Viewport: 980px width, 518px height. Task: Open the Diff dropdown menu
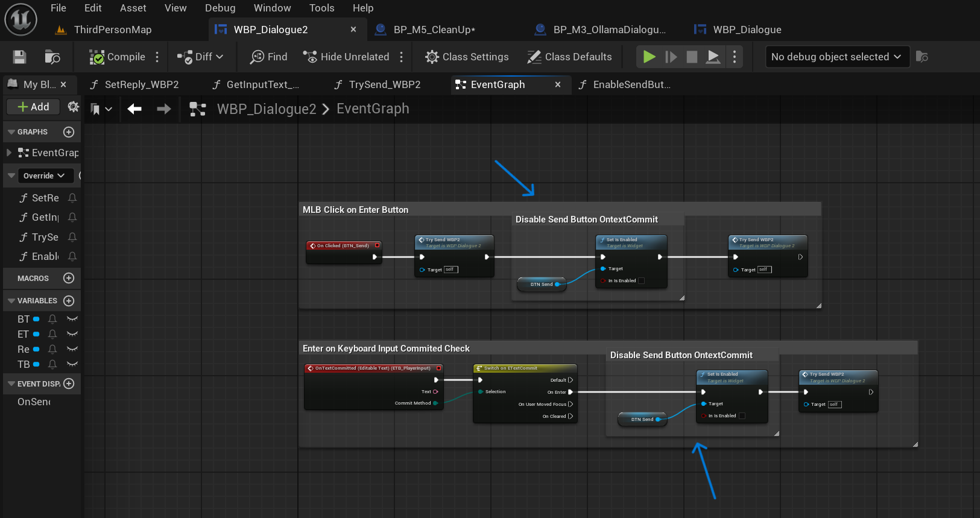click(200, 57)
